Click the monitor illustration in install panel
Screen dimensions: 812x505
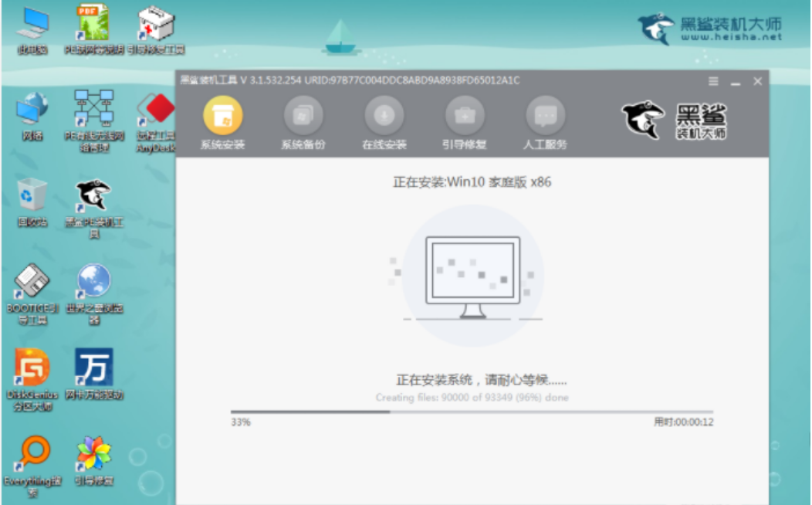472,276
